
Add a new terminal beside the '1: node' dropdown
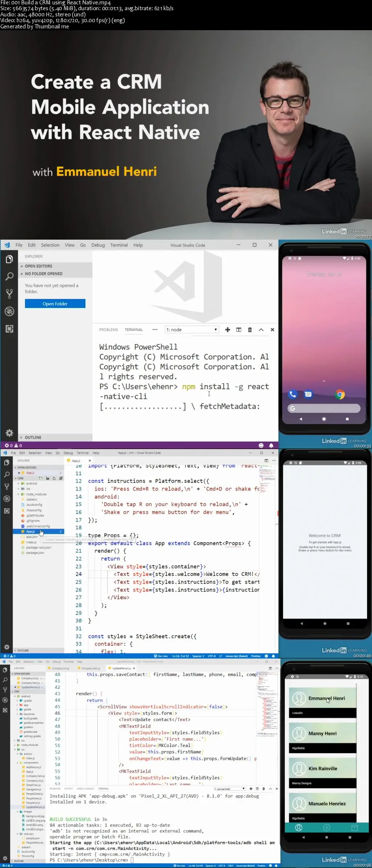pos(227,330)
